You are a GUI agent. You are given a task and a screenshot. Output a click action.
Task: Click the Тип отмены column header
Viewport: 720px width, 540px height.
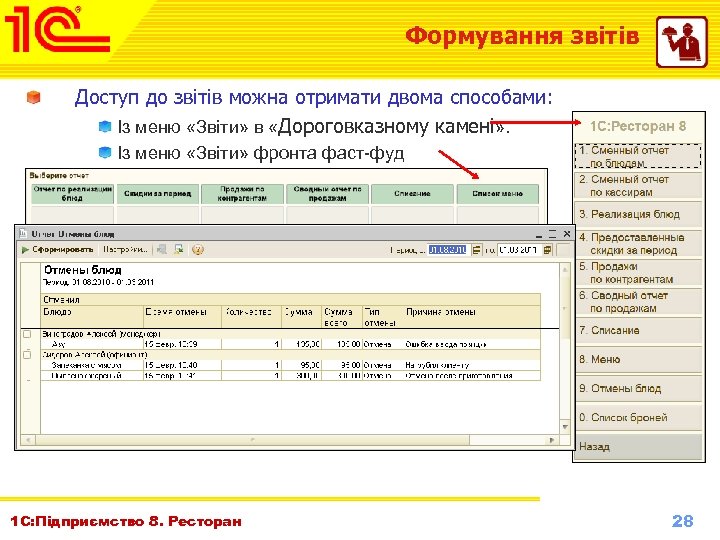[382, 316]
